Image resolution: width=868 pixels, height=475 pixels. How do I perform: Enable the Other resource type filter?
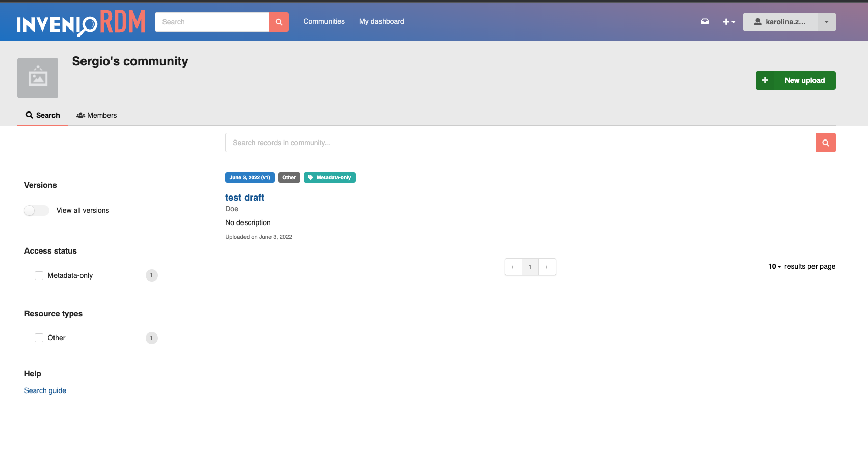[x=39, y=338]
